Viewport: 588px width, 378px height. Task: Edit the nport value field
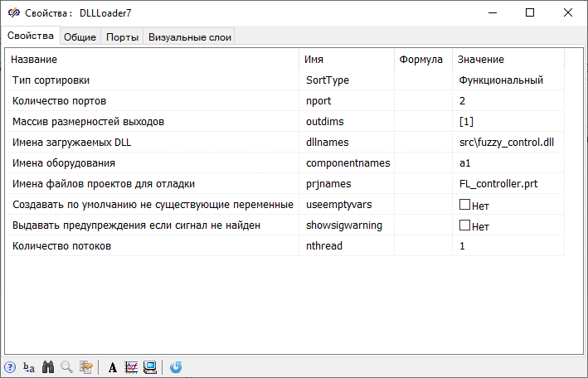(507, 101)
